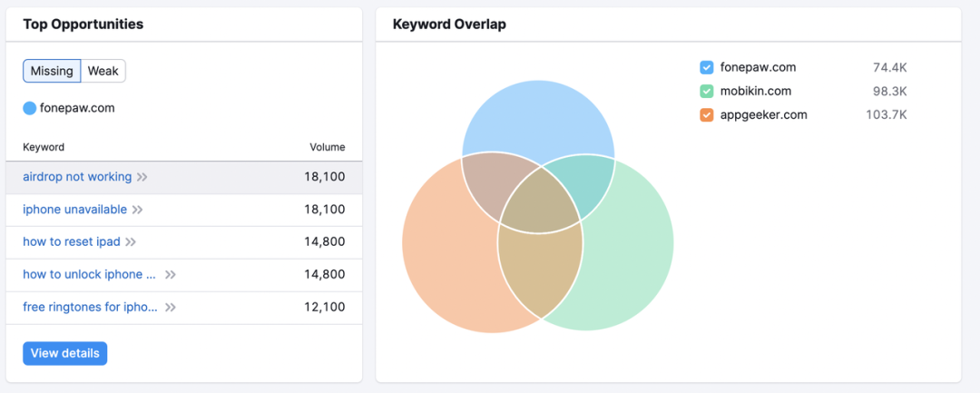Click the blue fonepaw.com dot indicator
980x393 pixels.
coord(30,108)
